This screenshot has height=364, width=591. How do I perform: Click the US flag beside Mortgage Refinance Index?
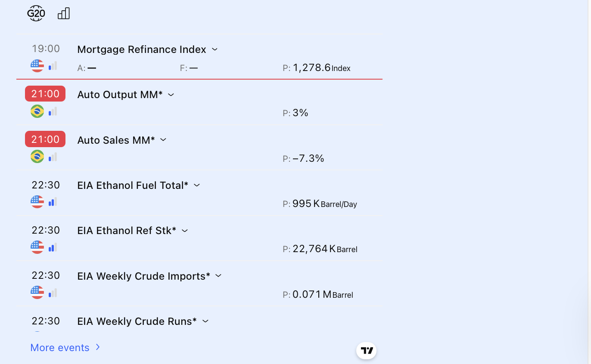(37, 66)
